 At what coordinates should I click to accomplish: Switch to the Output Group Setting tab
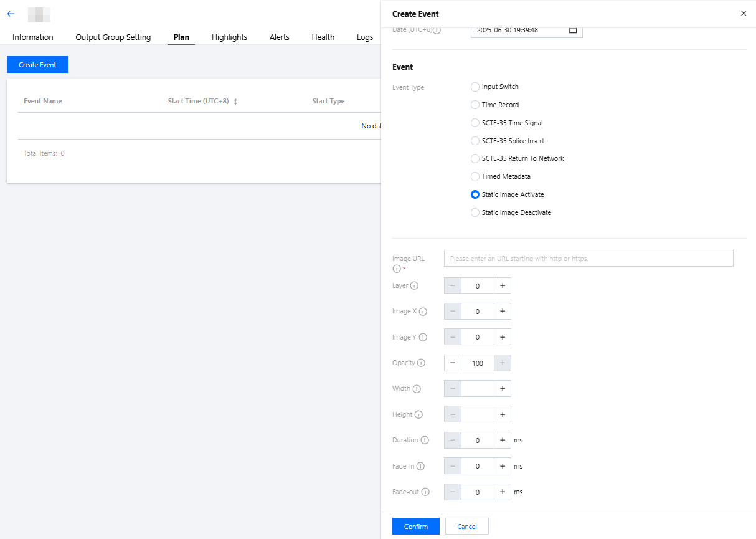tap(113, 37)
